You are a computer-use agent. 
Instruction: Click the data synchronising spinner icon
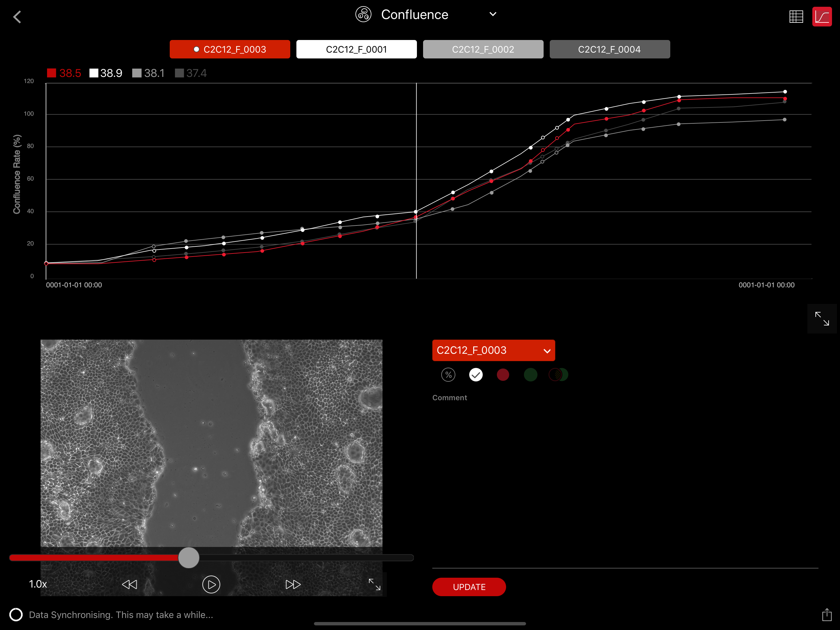(16, 614)
